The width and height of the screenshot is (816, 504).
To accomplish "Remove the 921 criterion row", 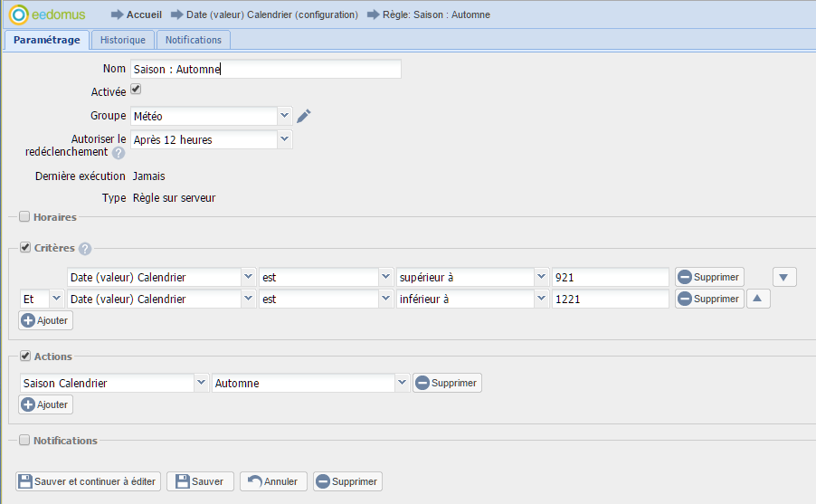I will point(709,277).
